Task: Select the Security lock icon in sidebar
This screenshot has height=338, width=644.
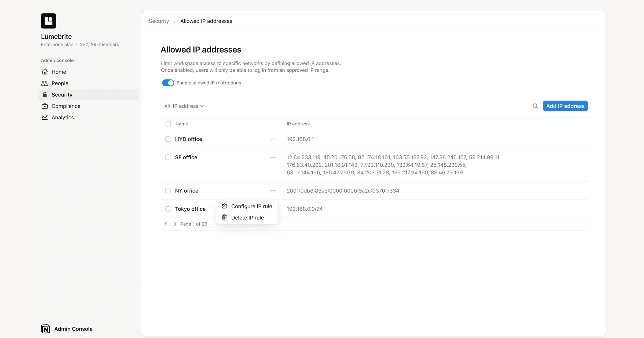Action: coord(45,94)
